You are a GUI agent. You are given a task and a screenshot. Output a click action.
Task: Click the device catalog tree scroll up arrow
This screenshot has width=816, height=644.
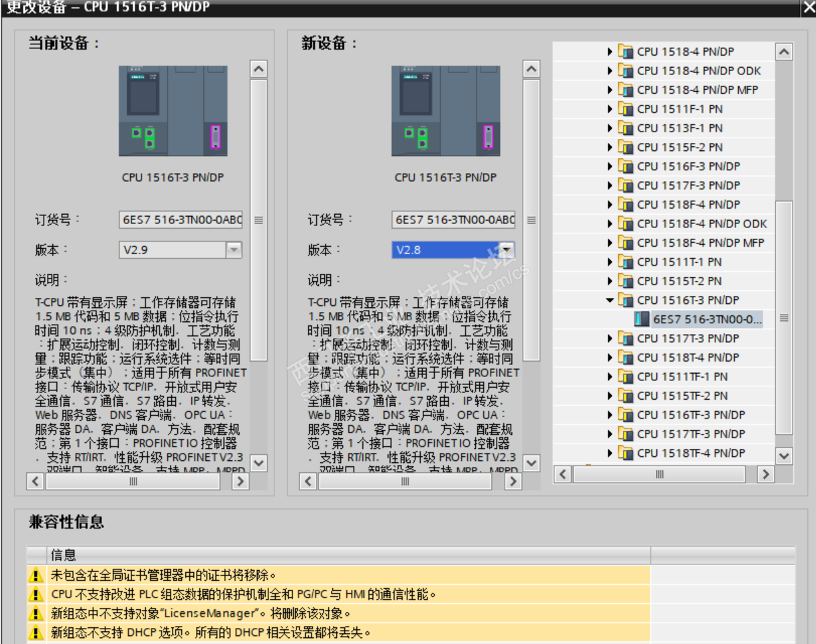pyautogui.click(x=784, y=52)
